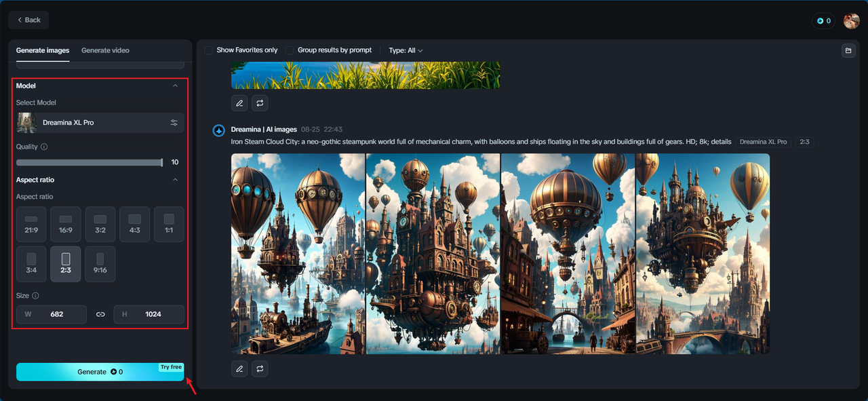Open the fourth steampunk floating city image
This screenshot has height=401, width=868.
click(703, 254)
